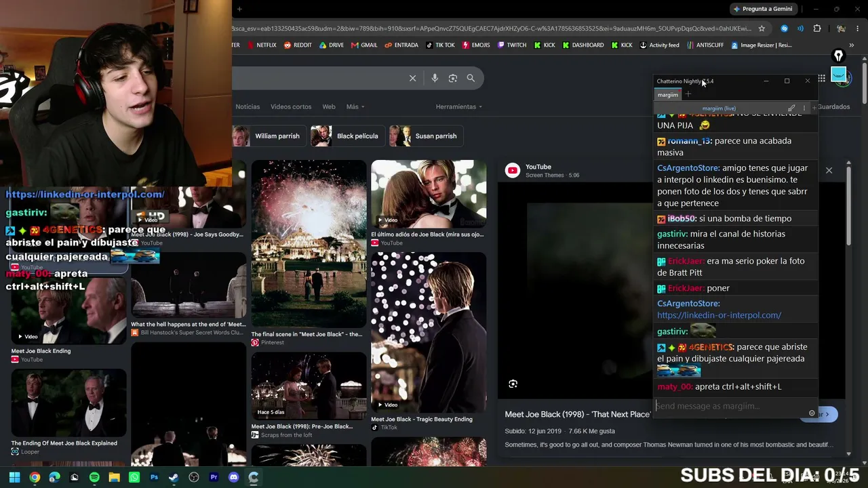868x488 pixels.
Task: Open the romann_13 username in chat
Action: coord(689,141)
